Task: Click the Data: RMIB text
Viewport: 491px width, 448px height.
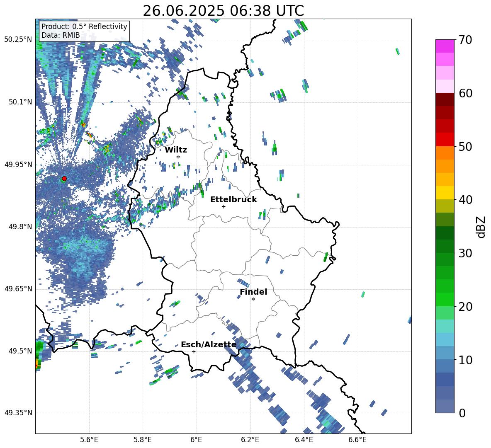Action: (x=61, y=35)
